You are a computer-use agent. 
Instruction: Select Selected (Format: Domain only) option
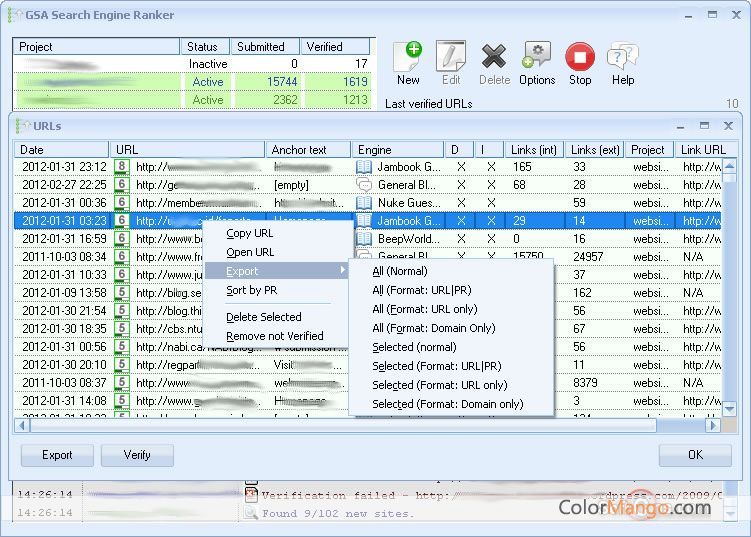point(447,404)
